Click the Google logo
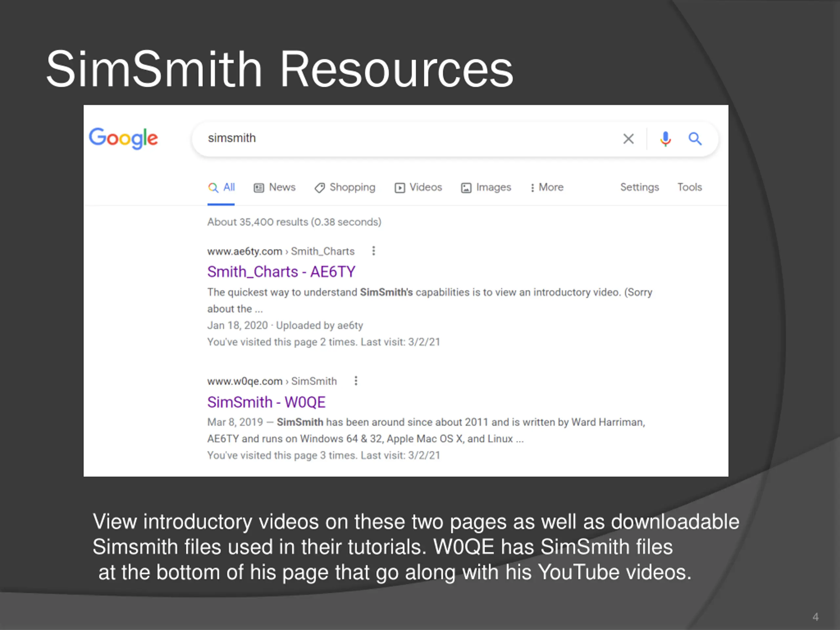This screenshot has width=840, height=630. [123, 138]
